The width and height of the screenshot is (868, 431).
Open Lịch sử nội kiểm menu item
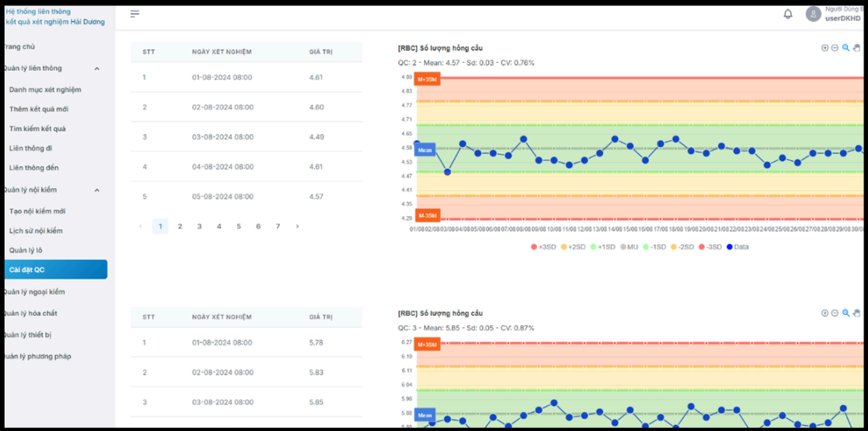pos(36,230)
